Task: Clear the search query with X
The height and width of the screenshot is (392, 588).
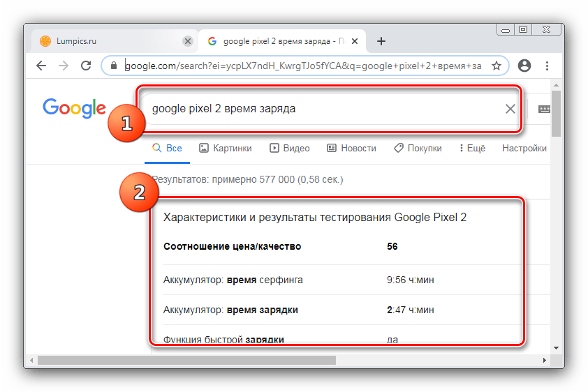Action: (510, 109)
